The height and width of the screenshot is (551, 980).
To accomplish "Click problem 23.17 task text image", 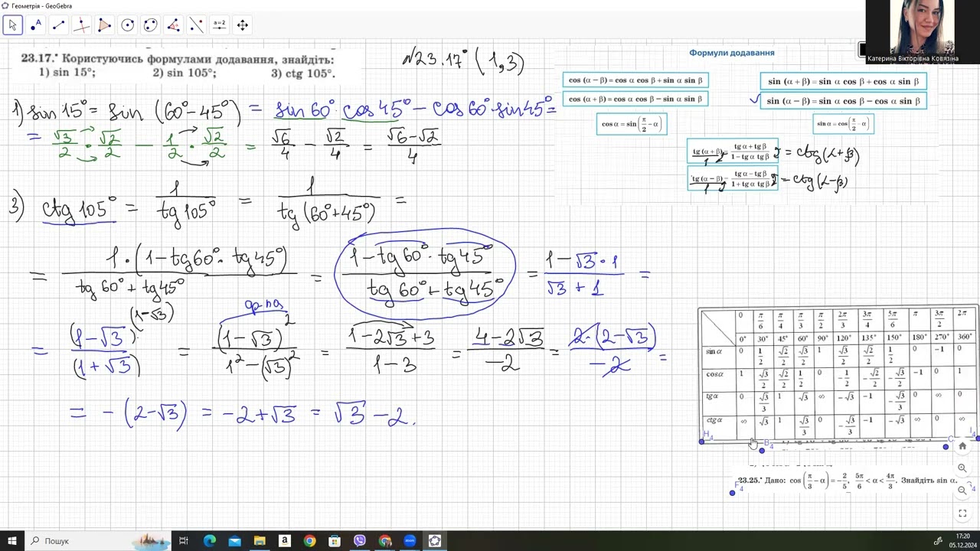I will tap(178, 66).
